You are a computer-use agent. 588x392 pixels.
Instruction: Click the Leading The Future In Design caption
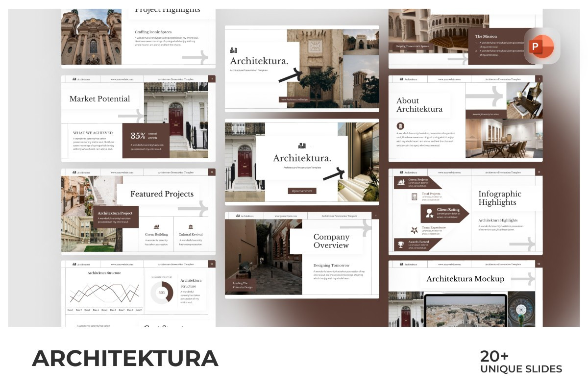(x=243, y=285)
